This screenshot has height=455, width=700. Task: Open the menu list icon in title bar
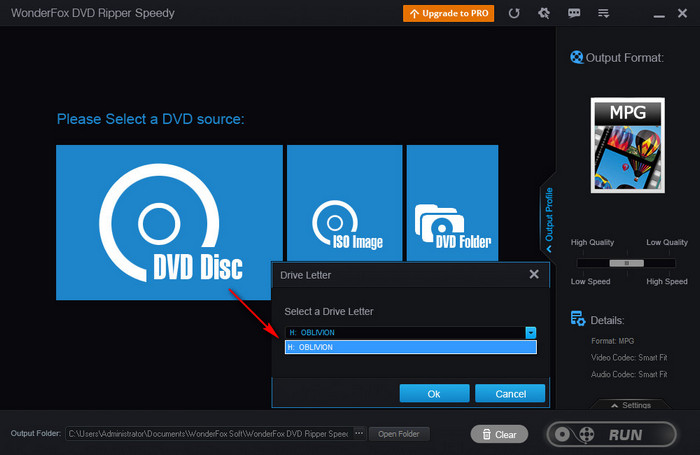pyautogui.click(x=604, y=13)
